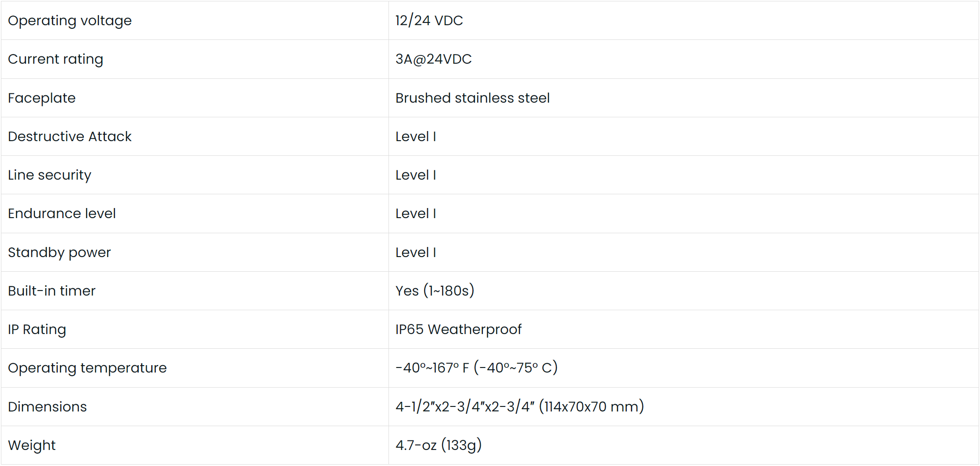
Task: Click the "Weight" row label
Action: (x=32, y=445)
